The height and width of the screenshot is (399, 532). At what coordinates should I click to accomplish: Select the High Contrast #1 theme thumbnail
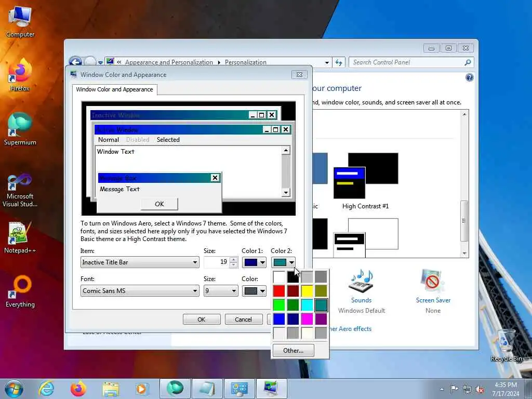click(x=366, y=176)
